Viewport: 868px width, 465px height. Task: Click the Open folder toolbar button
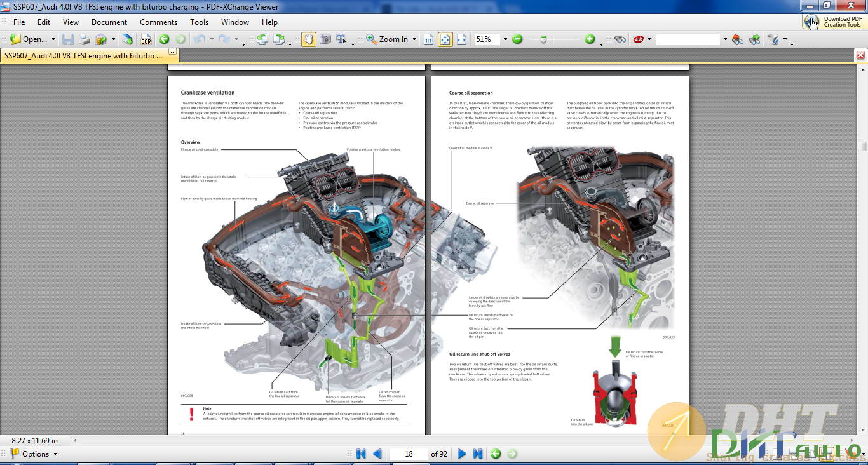point(29,39)
